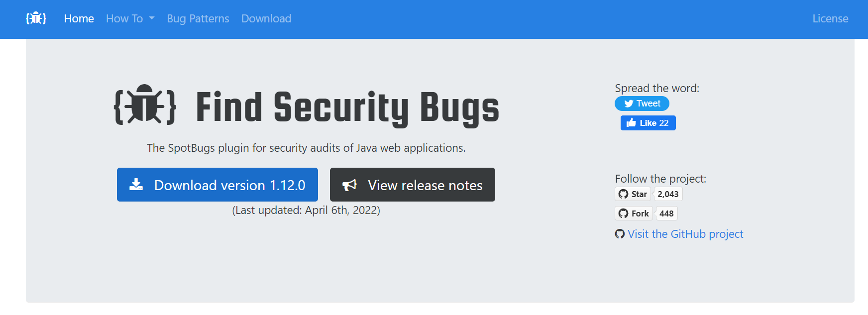Click the GitHub icon beside the Visit link

pyautogui.click(x=620, y=234)
